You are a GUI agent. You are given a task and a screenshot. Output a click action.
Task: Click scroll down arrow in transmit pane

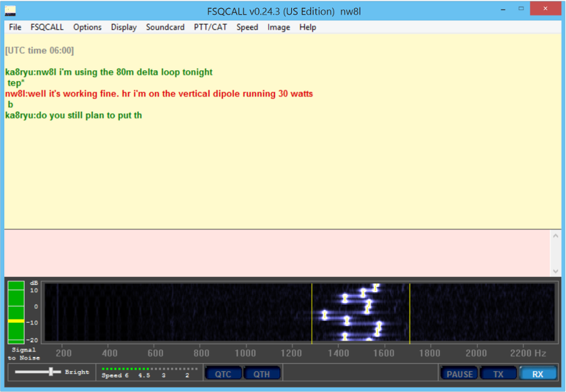[555, 271]
